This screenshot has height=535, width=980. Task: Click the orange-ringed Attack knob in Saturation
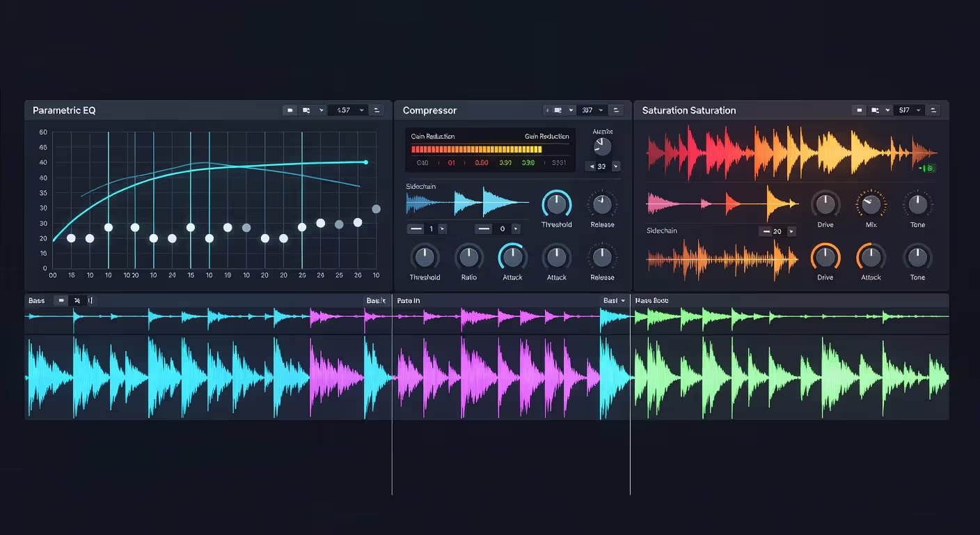click(871, 258)
